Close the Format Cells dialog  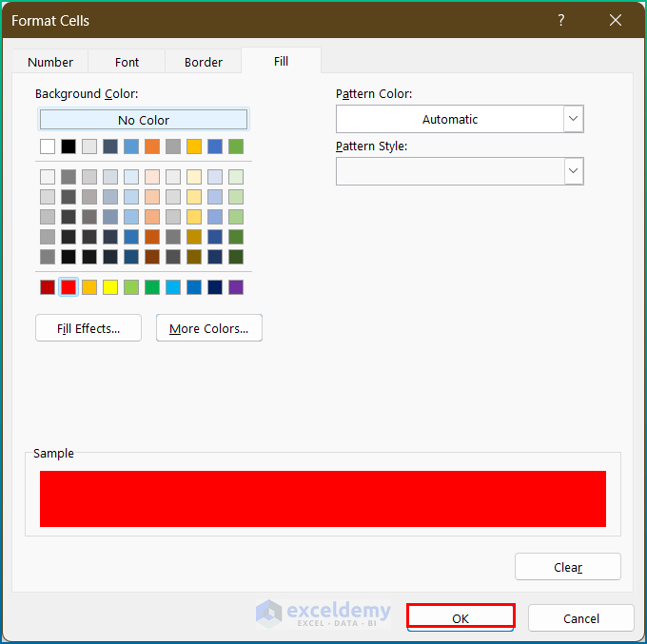pos(616,20)
